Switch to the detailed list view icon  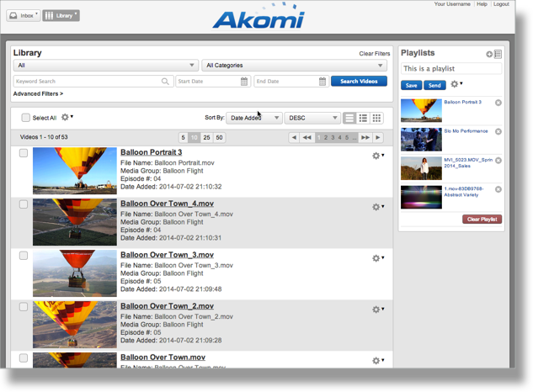pyautogui.click(x=363, y=119)
